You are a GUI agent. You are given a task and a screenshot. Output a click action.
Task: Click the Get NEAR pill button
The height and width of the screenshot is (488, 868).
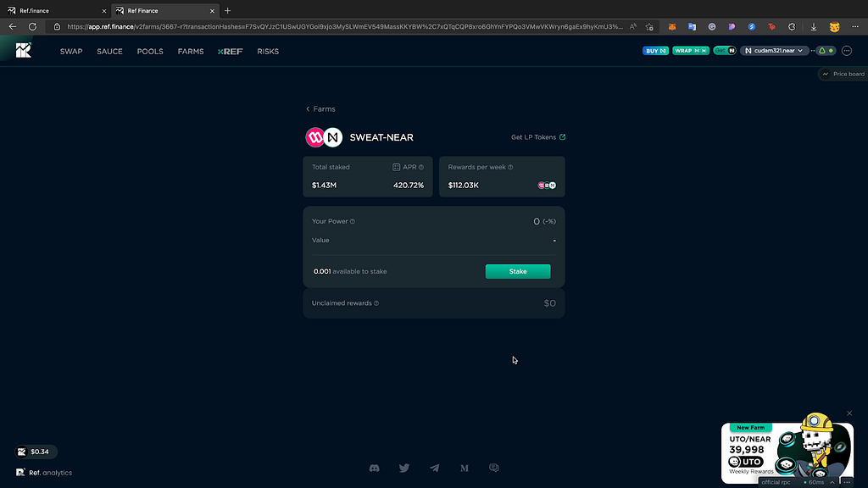pyautogui.click(x=725, y=50)
